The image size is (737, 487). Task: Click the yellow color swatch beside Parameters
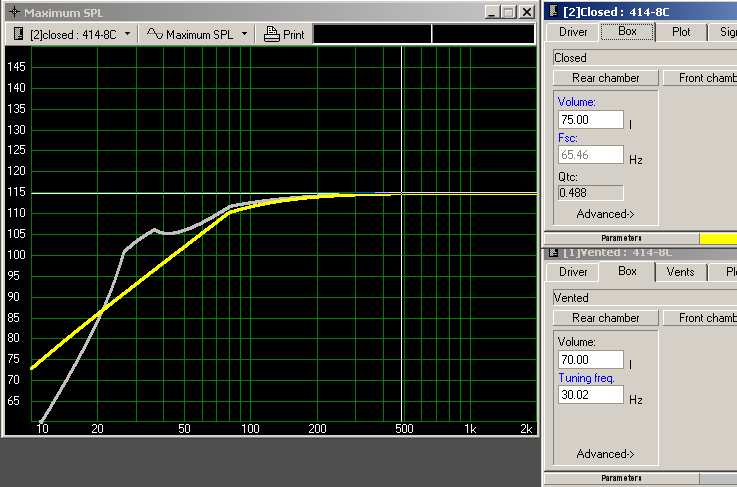tap(718, 238)
